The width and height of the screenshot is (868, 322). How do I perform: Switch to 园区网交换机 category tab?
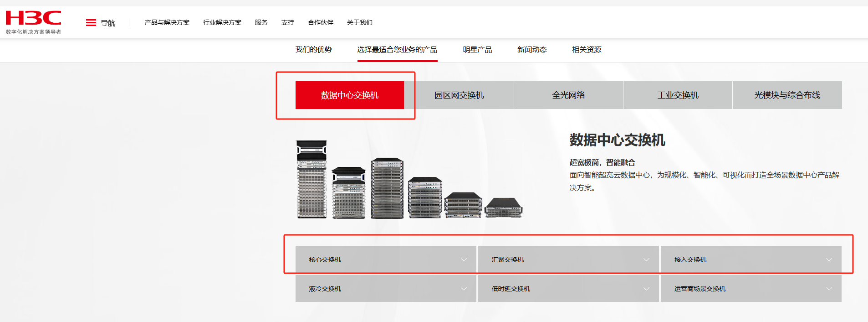[x=459, y=95]
